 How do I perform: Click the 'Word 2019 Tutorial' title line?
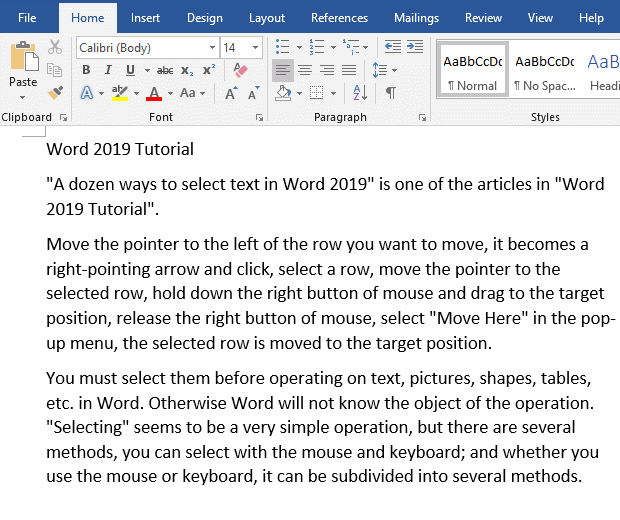(120, 149)
